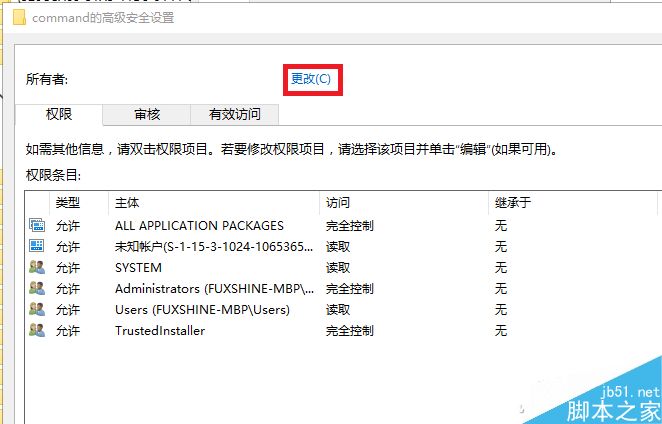Select the Users (FUXSHINE-MBP\Users) entry

click(x=202, y=310)
